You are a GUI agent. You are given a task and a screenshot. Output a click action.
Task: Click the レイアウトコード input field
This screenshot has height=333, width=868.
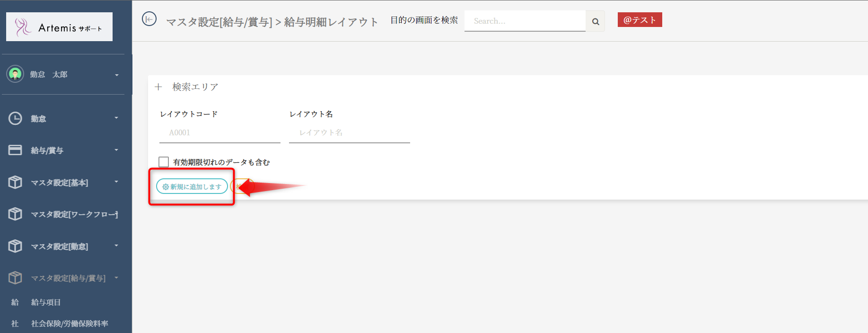[x=220, y=133]
